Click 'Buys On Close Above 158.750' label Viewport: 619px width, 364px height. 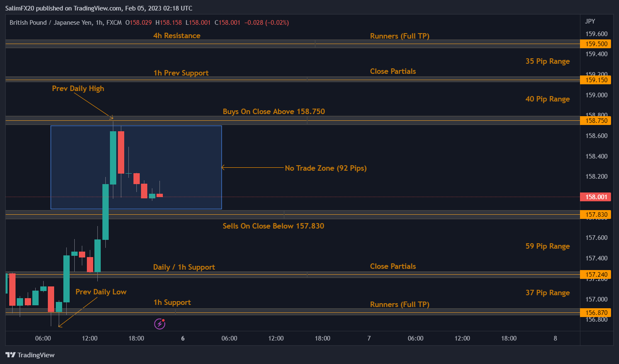point(274,112)
